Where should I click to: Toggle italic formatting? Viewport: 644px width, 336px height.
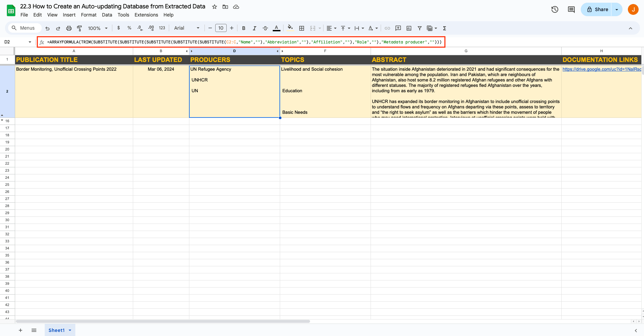[x=255, y=28]
